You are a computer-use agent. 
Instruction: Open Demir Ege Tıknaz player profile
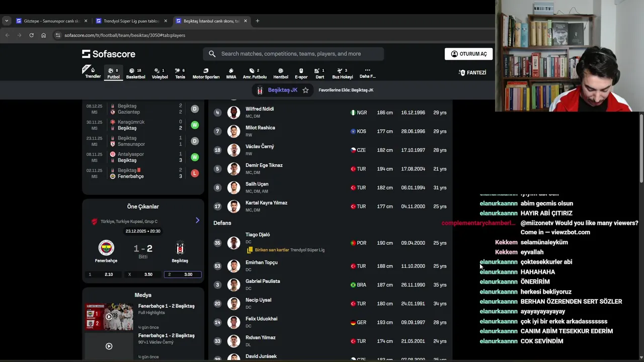(x=330, y=169)
